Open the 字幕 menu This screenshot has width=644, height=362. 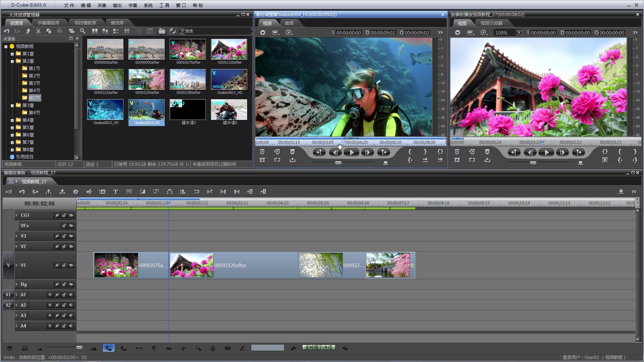pyautogui.click(x=133, y=5)
